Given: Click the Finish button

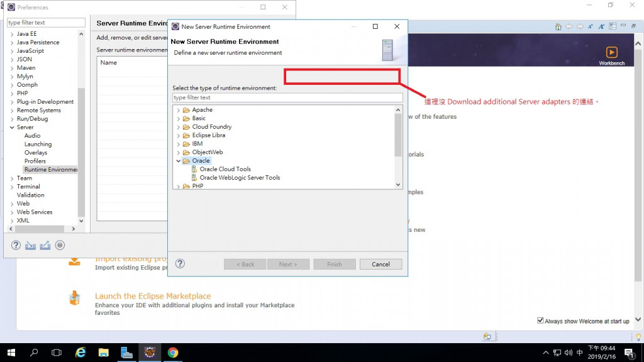Looking at the screenshot, I should point(335,265).
